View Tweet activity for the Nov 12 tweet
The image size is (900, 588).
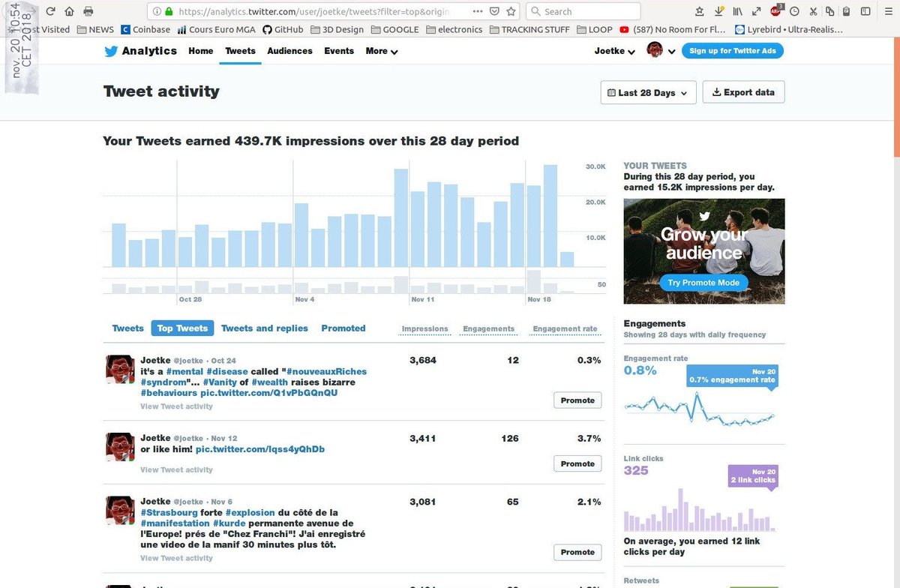[176, 470]
